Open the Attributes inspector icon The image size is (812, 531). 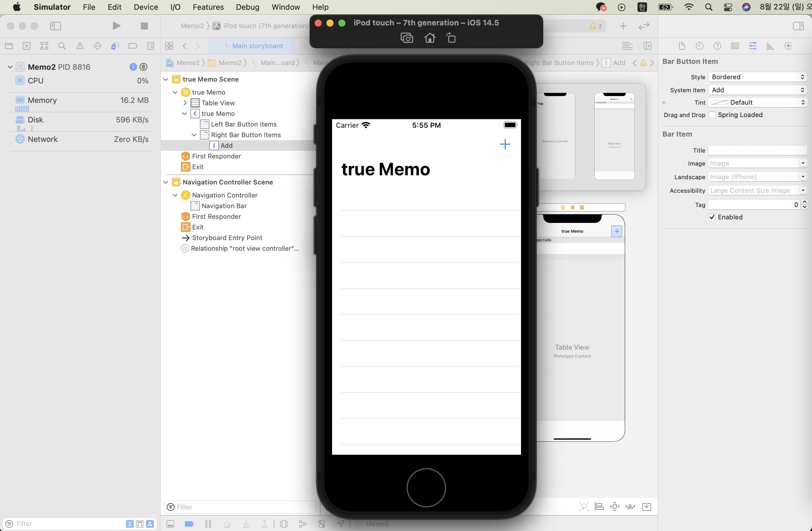coord(753,46)
